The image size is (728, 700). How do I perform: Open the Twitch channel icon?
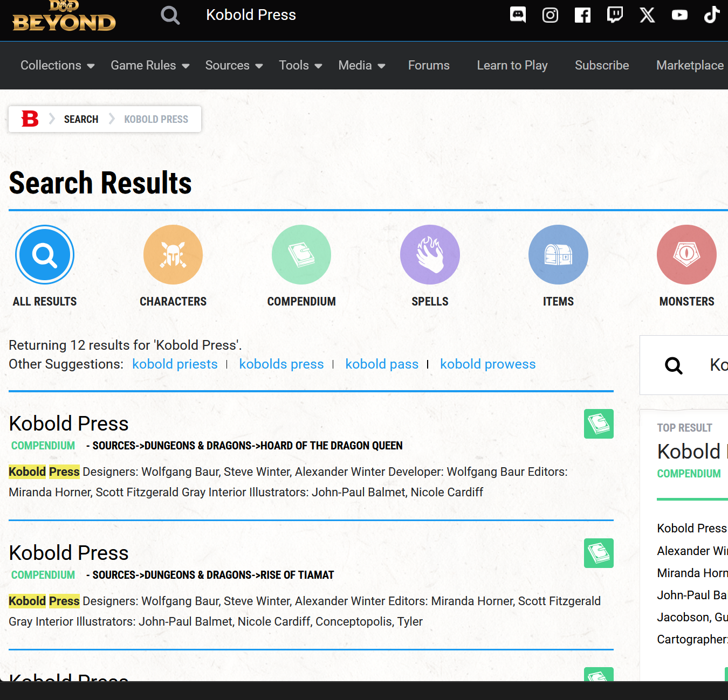point(615,15)
